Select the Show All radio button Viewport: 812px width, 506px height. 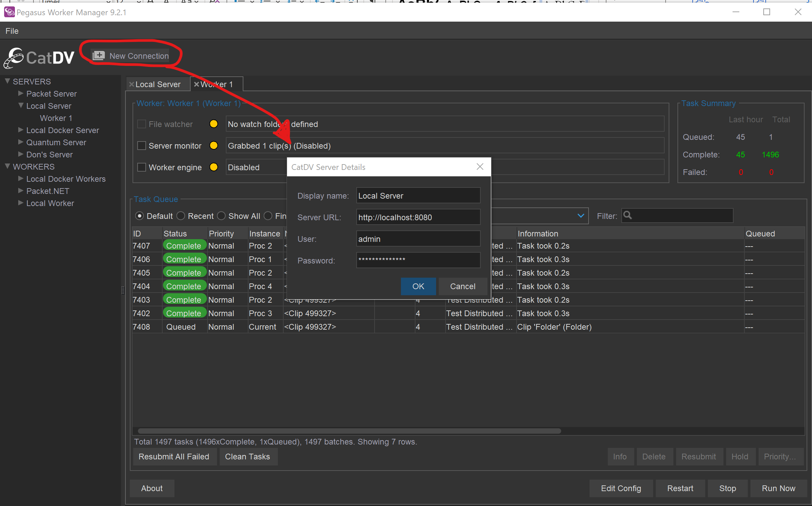click(221, 216)
